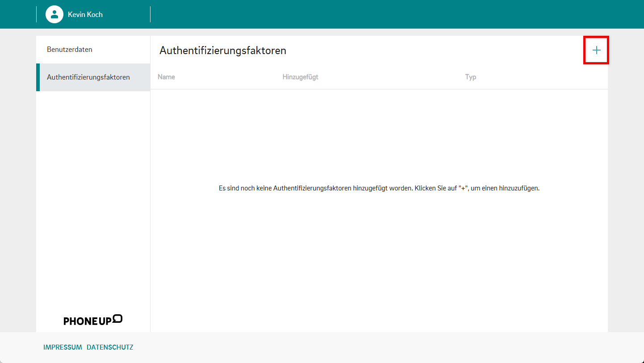Select Authentifizierungsfaktoren in the sidebar
The height and width of the screenshot is (363, 644).
(88, 77)
